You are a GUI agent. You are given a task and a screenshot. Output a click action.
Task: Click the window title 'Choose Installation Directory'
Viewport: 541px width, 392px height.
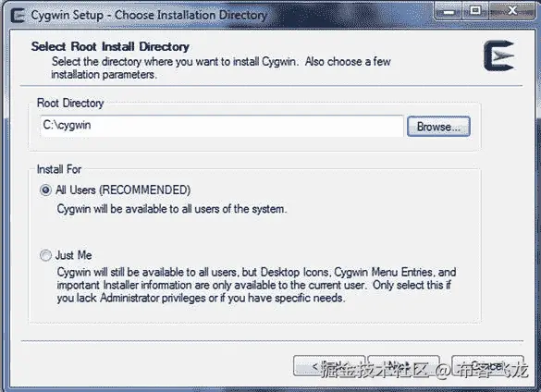click(191, 15)
